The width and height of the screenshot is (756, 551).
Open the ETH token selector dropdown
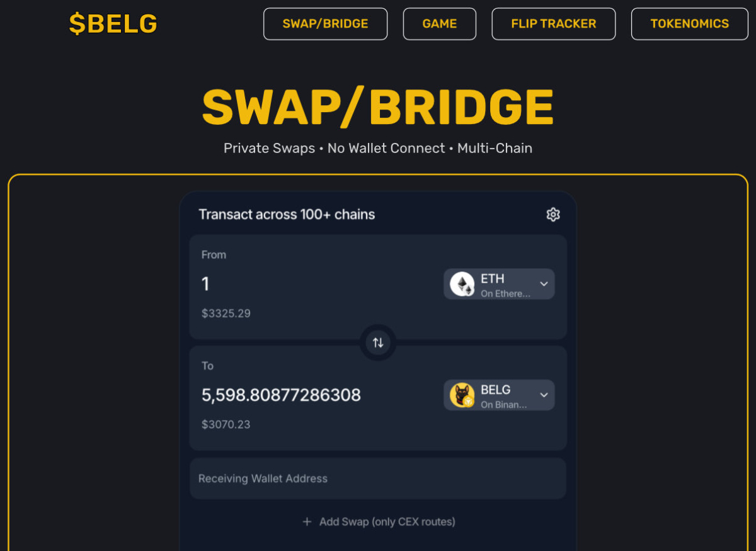tap(499, 284)
